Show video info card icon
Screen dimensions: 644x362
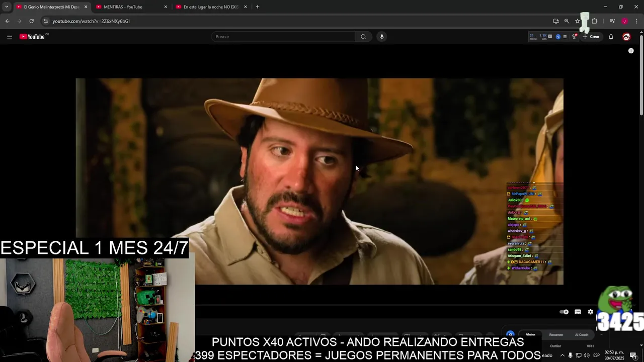pos(631,51)
